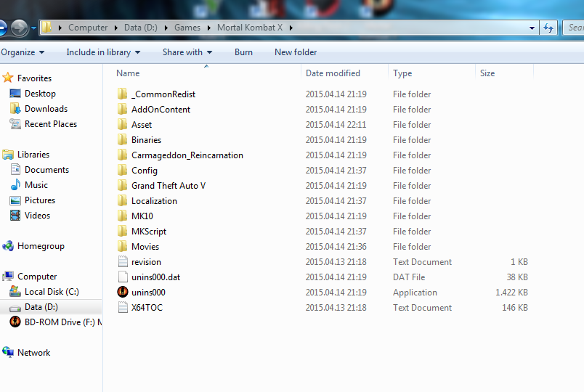Viewport: 584px width, 392px height.
Task: Select the Config folder icon
Action: point(122,170)
